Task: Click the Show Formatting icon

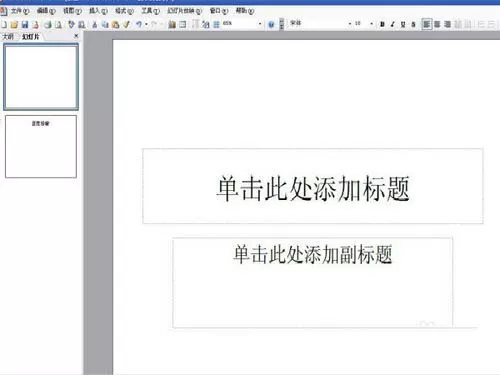Action: 205,24
